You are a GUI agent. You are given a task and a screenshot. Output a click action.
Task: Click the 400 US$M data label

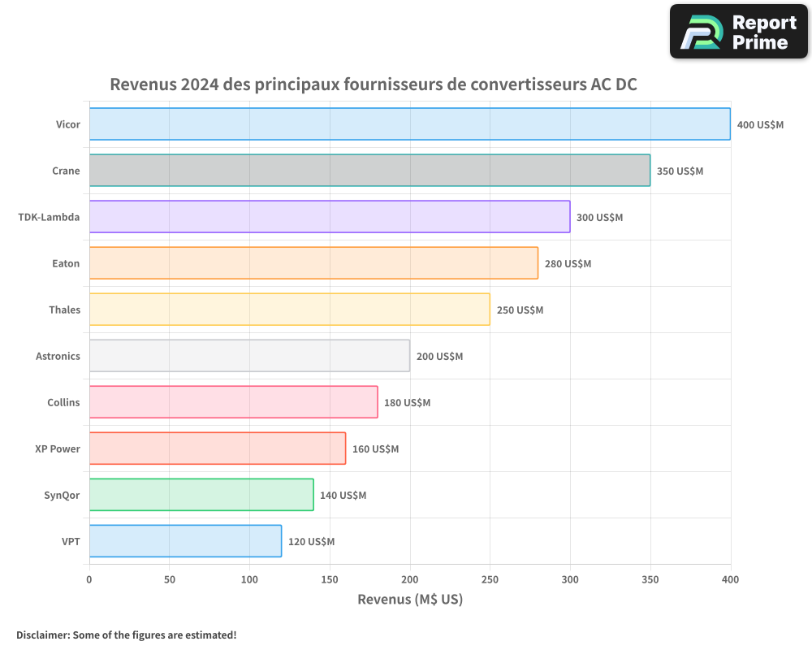pos(760,125)
